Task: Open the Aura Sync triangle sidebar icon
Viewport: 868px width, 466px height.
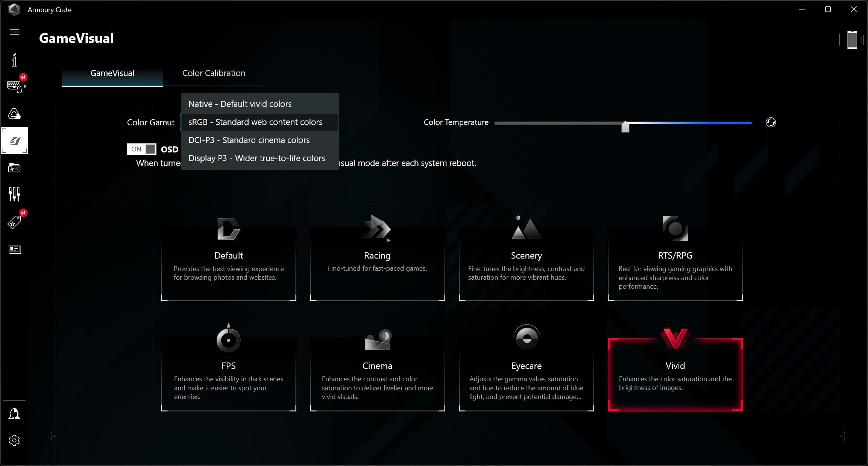Action: coord(14,114)
